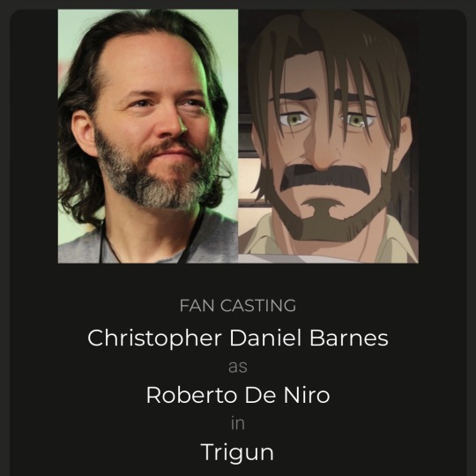
Task: Click the word "in" above Trigun
Action: click(238, 423)
